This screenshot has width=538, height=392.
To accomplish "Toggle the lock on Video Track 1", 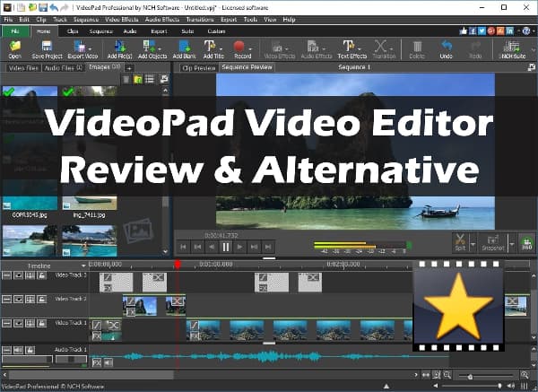I will pos(41,323).
